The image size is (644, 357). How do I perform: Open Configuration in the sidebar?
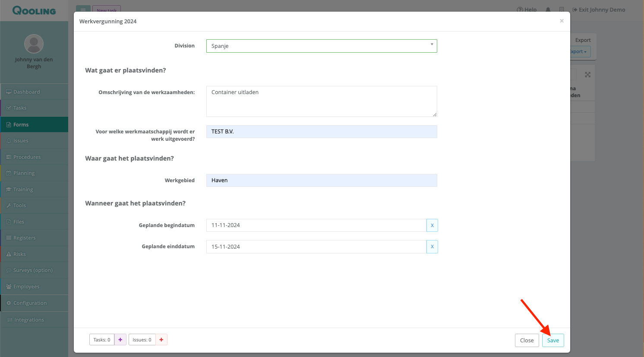(34, 303)
